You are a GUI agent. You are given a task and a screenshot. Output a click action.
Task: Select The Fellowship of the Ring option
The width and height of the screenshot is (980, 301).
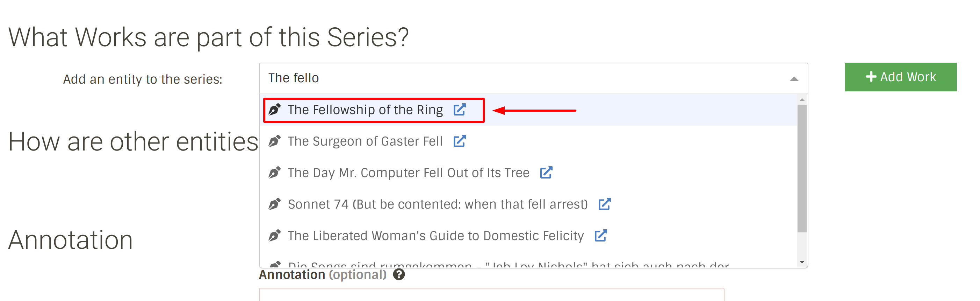528,110
